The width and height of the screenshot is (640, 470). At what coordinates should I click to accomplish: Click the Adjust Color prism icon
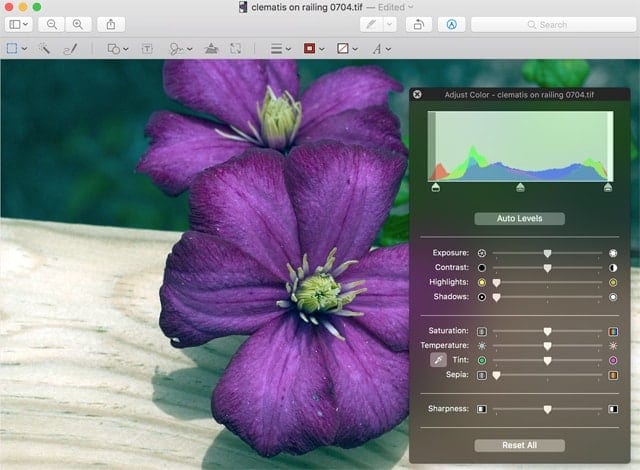tap(211, 48)
